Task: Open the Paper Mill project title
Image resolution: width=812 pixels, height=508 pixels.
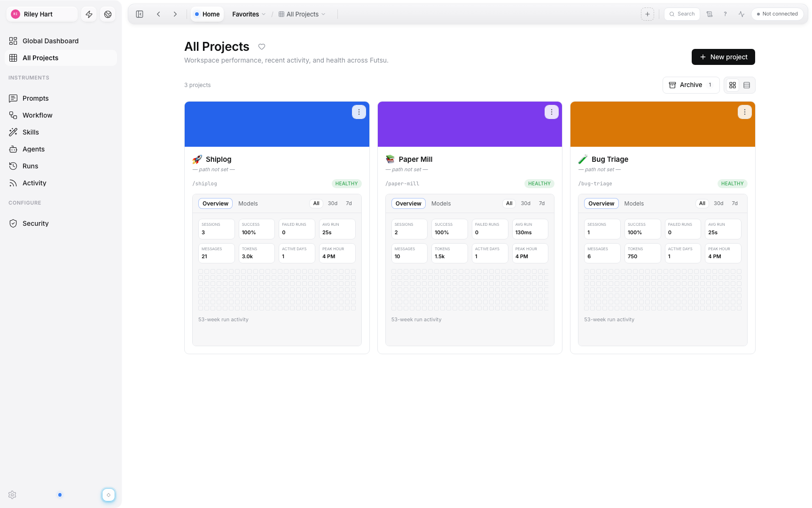Action: pyautogui.click(x=415, y=159)
